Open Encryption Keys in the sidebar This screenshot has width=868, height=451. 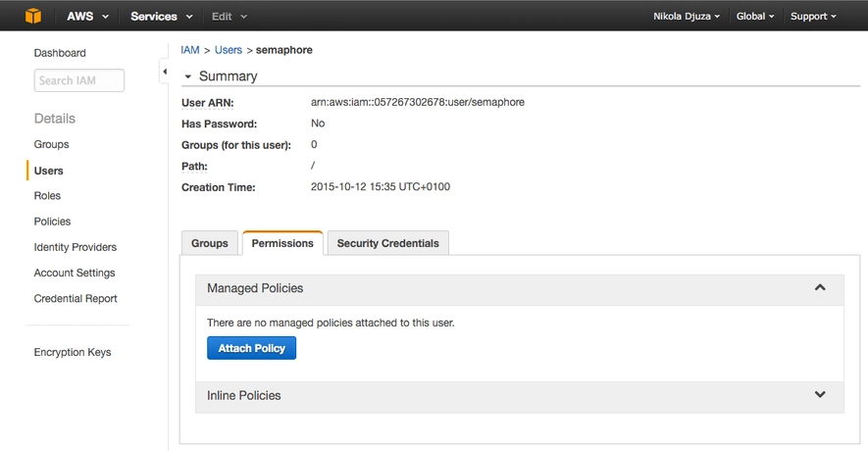click(x=73, y=352)
